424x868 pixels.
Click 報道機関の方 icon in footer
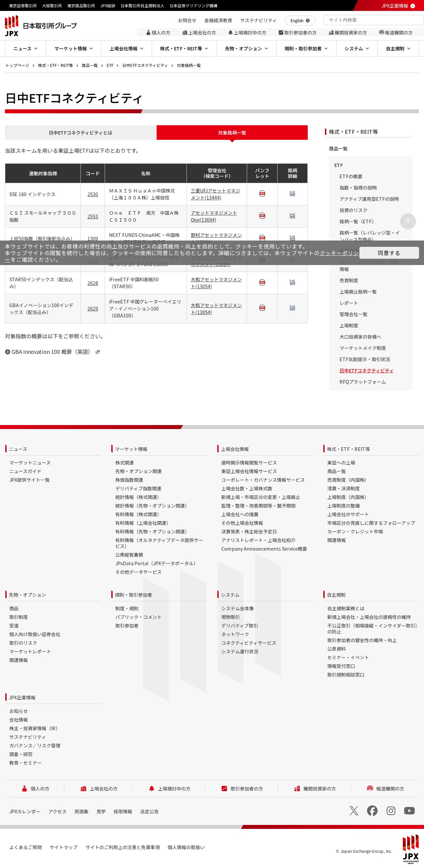tap(370, 788)
